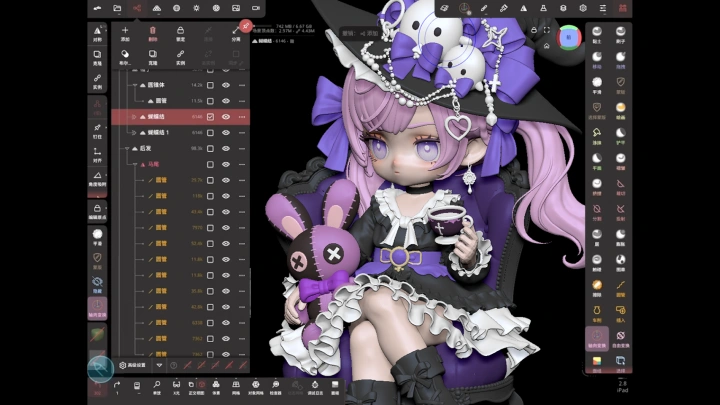720x405 pixels.
Task: Select the Smooth (平滑) tool in right panel
Action: 596,85
